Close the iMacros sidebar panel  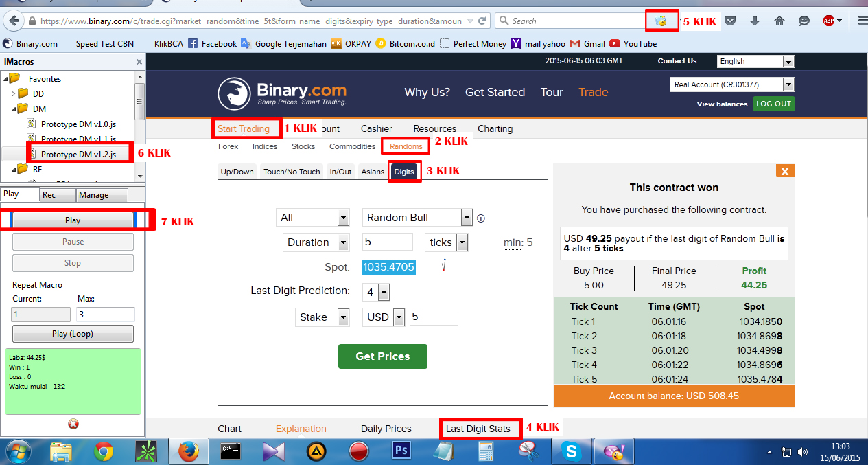[139, 62]
